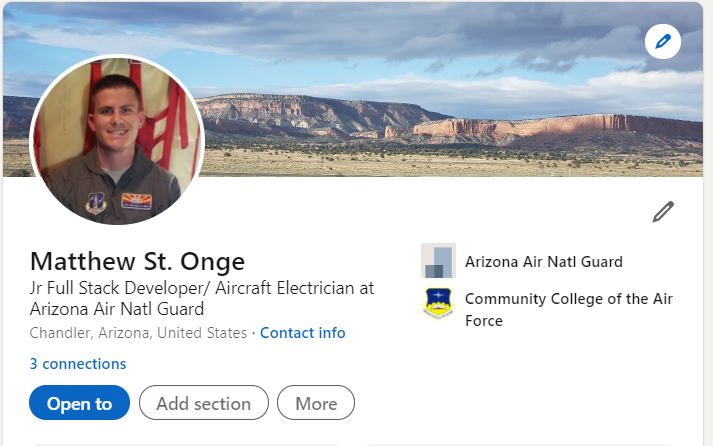View the 3 connections link
This screenshot has width=713, height=446.
[x=78, y=363]
